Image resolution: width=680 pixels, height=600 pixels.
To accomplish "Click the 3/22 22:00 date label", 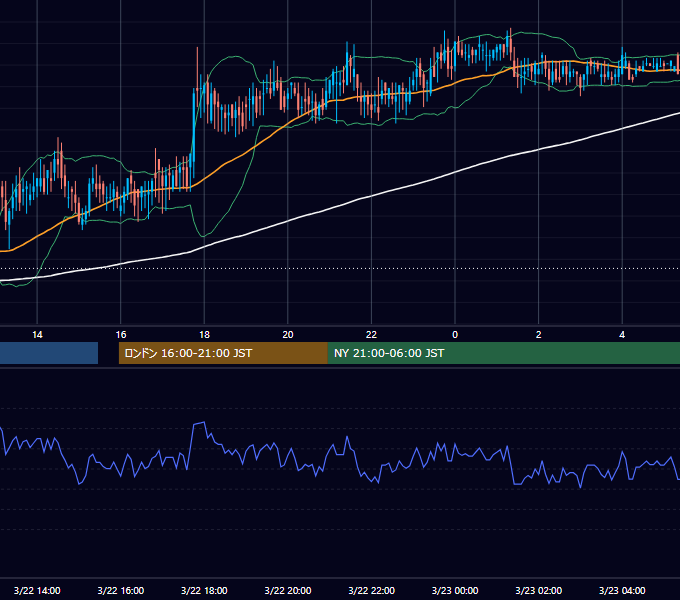I will [x=372, y=590].
